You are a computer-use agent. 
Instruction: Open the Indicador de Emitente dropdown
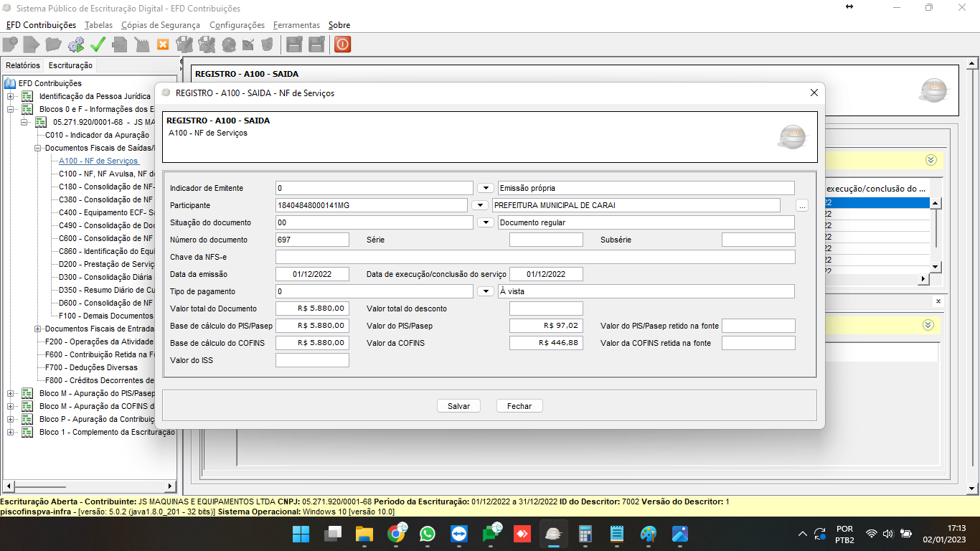pos(486,188)
